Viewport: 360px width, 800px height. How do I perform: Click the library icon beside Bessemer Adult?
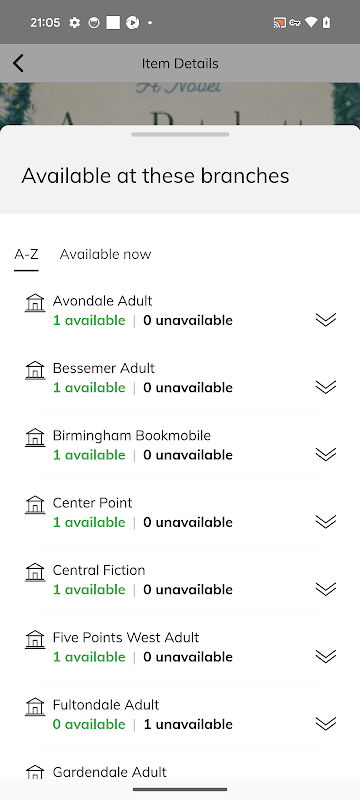(35, 370)
